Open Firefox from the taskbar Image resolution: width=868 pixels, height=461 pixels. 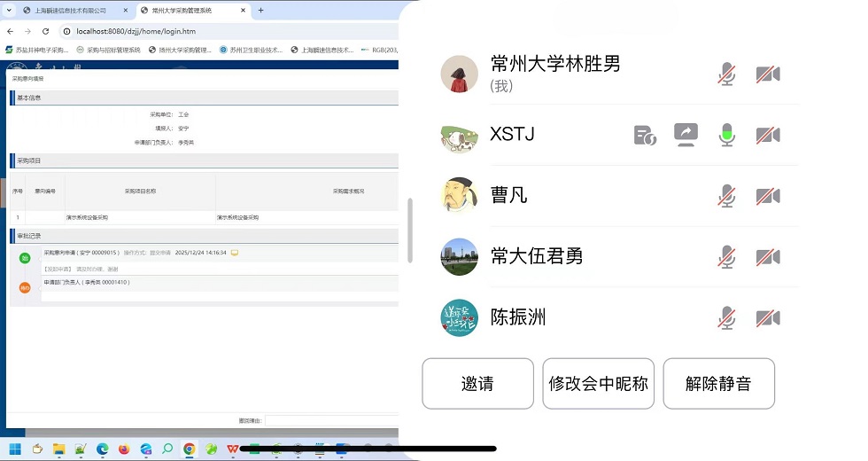click(x=123, y=449)
